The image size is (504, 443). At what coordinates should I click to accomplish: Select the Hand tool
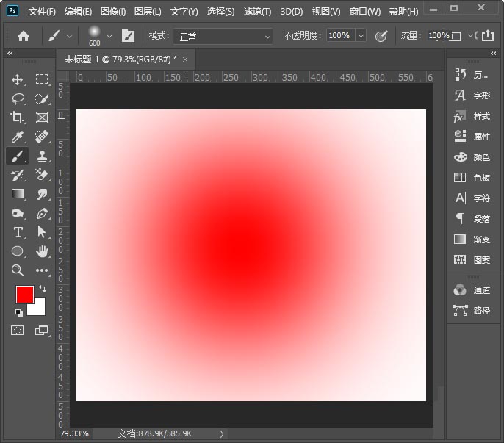pos(42,251)
